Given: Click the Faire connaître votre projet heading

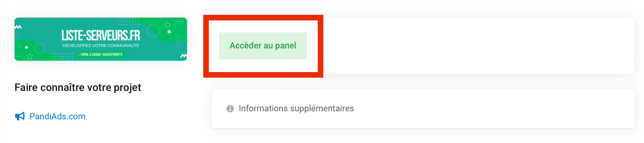Looking at the screenshot, I should 78,88.
